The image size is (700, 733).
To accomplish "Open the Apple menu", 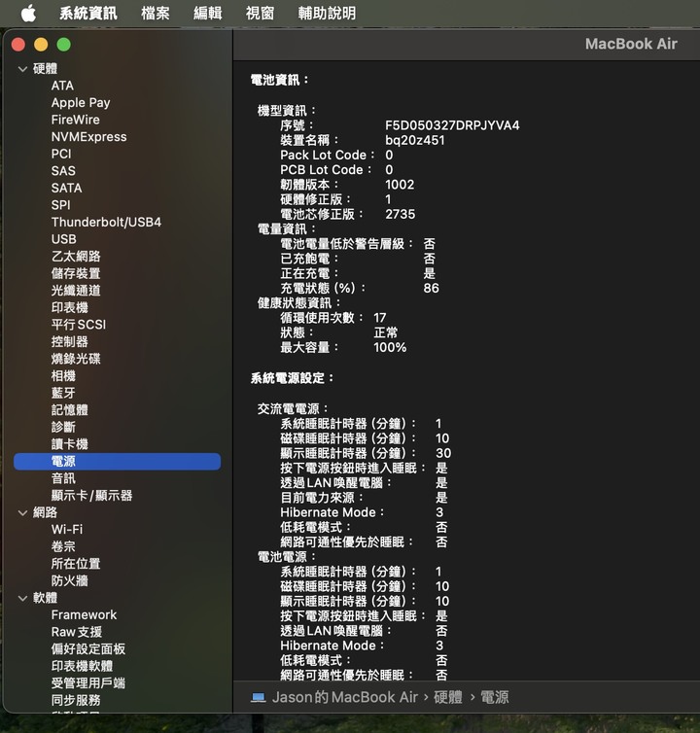I will click(x=28, y=13).
